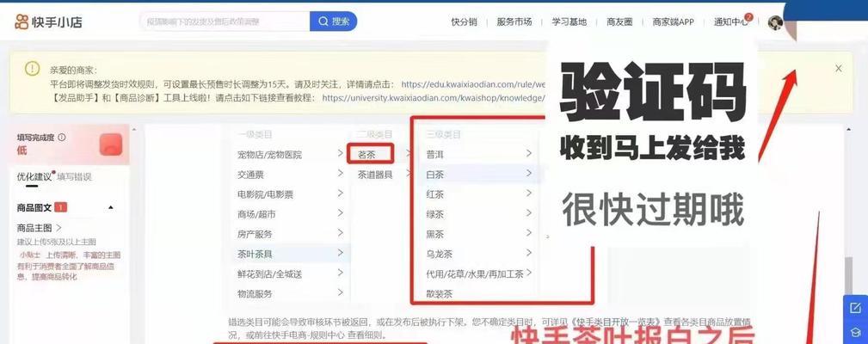Expand arrow for 白茶 category
Screen dimensions: 868x344
(529, 173)
